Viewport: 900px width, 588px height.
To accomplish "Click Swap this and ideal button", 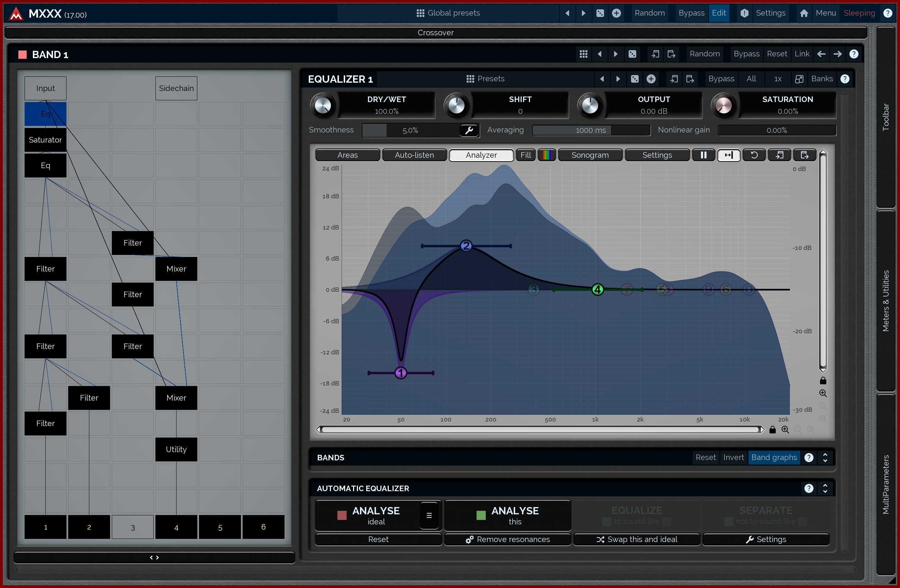I will pos(637,539).
